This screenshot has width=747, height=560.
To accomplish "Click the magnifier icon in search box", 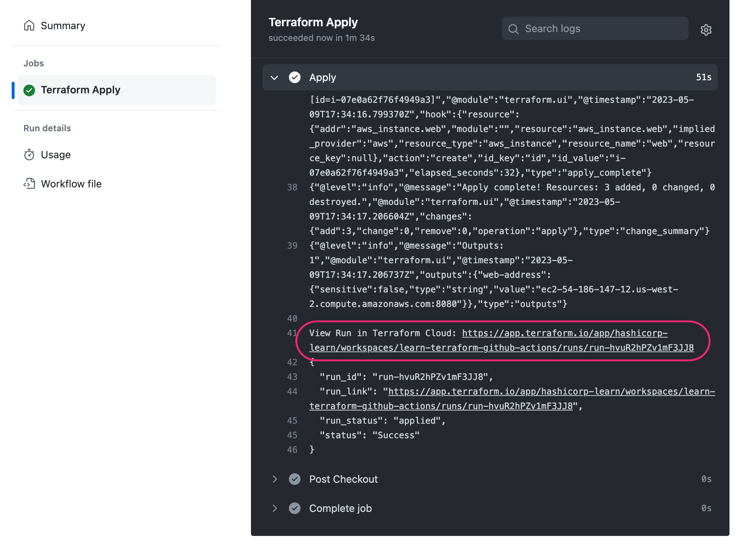I will click(513, 29).
